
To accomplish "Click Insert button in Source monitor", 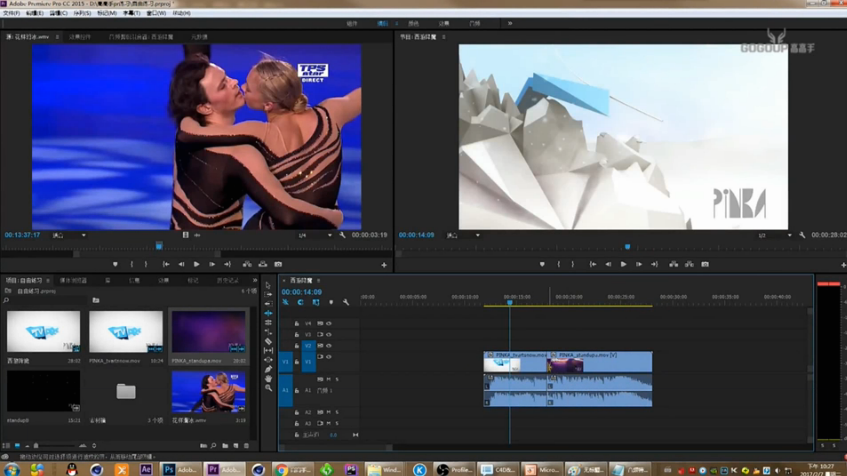I will [247, 264].
